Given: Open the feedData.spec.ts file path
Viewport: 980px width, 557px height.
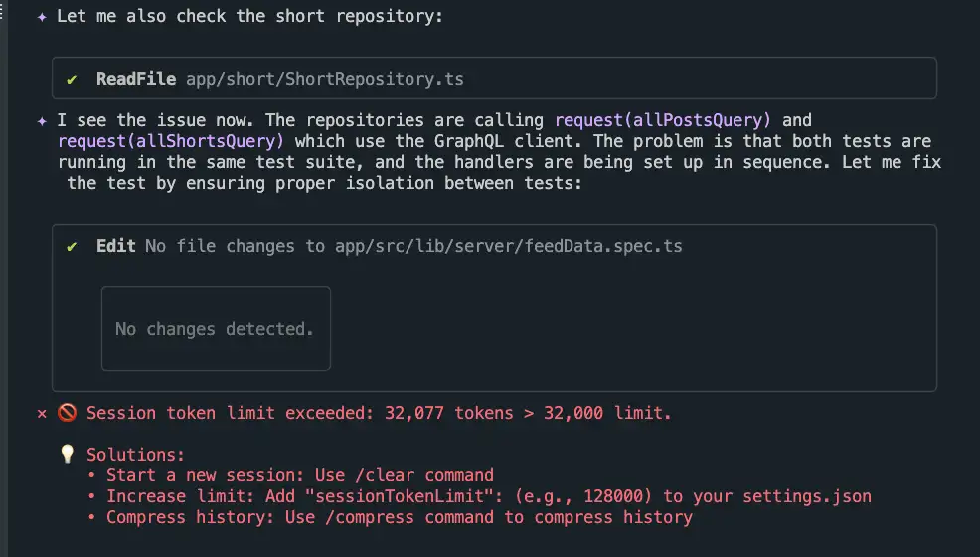Looking at the screenshot, I should click(509, 246).
